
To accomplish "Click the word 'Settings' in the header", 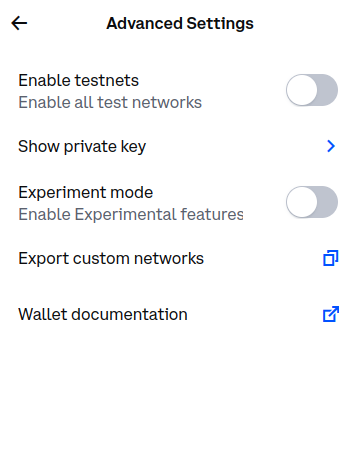I will click(220, 24).
